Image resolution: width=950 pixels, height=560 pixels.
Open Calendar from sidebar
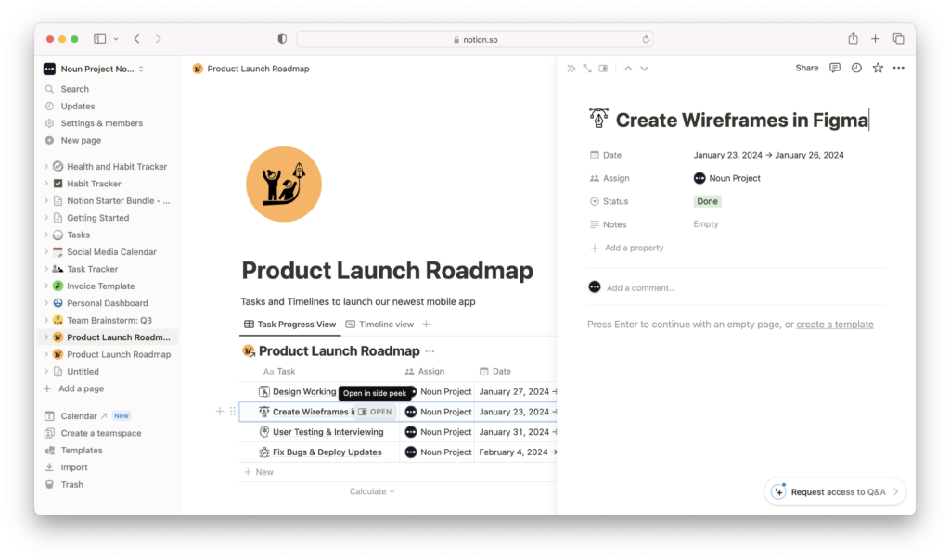[79, 416]
